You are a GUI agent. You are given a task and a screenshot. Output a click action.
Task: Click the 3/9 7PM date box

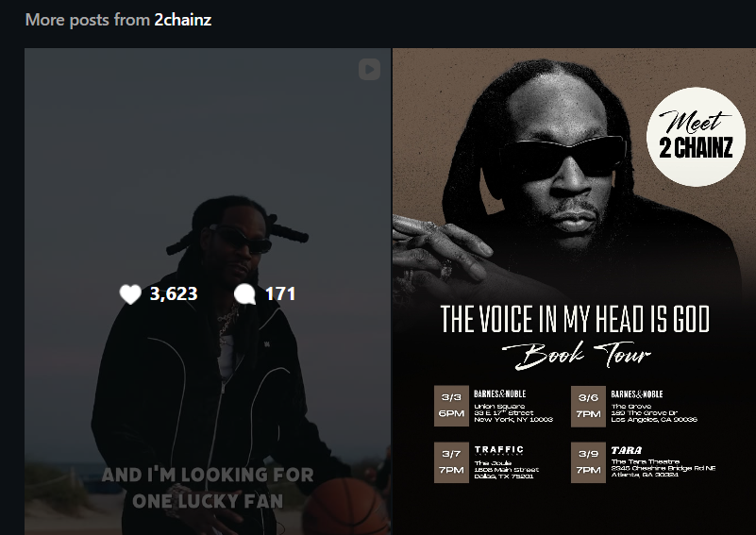coord(588,462)
